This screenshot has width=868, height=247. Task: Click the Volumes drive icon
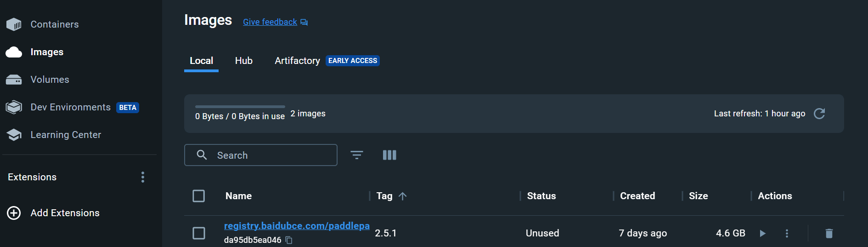click(x=14, y=80)
